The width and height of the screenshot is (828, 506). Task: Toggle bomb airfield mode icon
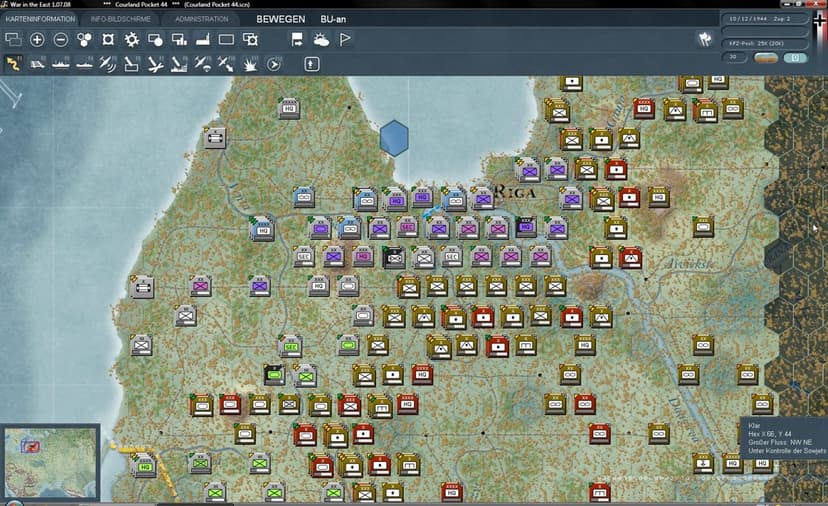pyautogui.click(x=155, y=64)
